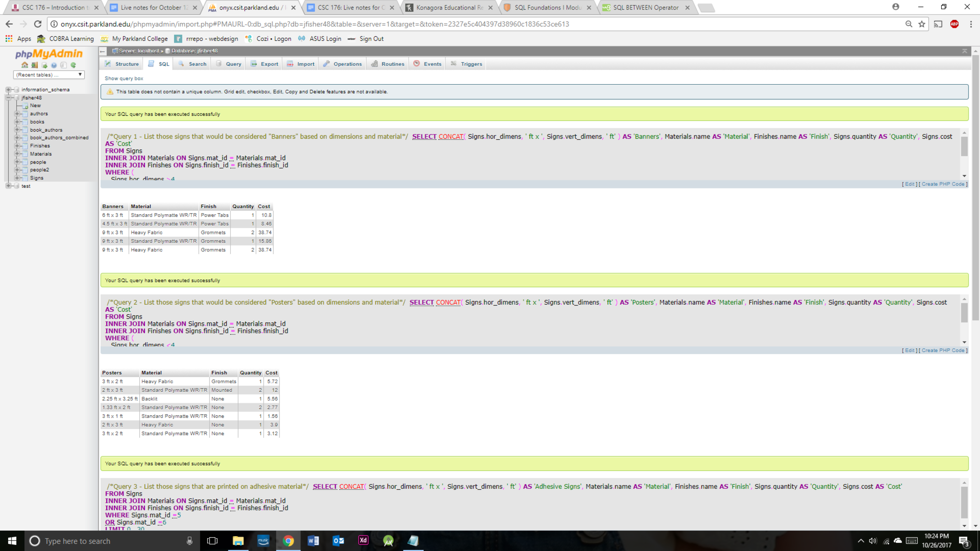The image size is (980, 551).
Task: Bookmark this page with the star icon
Action: 922,24
